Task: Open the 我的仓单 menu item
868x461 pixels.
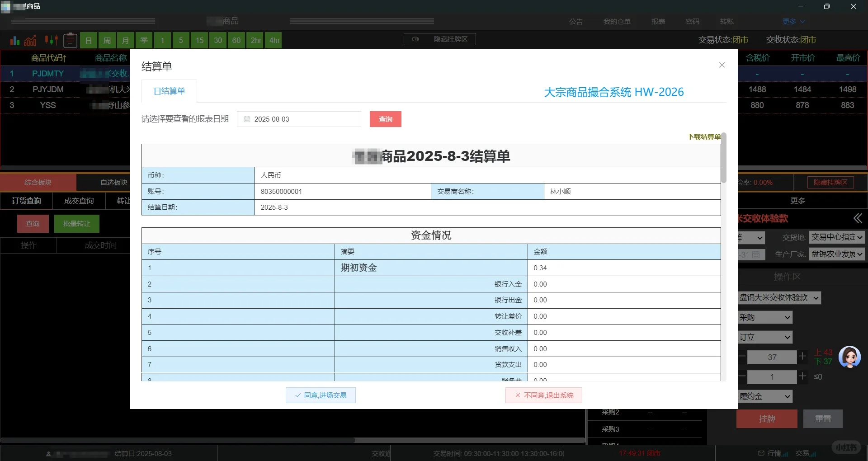Action: (617, 21)
